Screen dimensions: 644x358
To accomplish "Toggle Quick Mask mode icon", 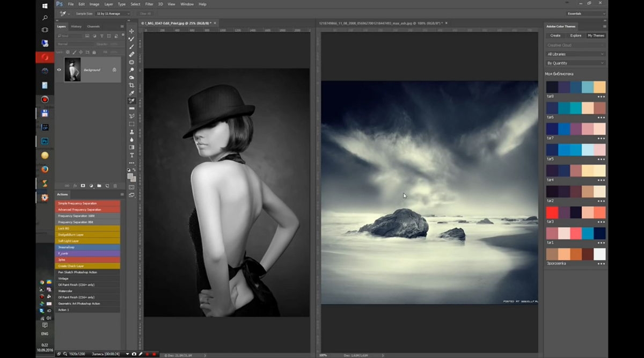I will (131, 187).
